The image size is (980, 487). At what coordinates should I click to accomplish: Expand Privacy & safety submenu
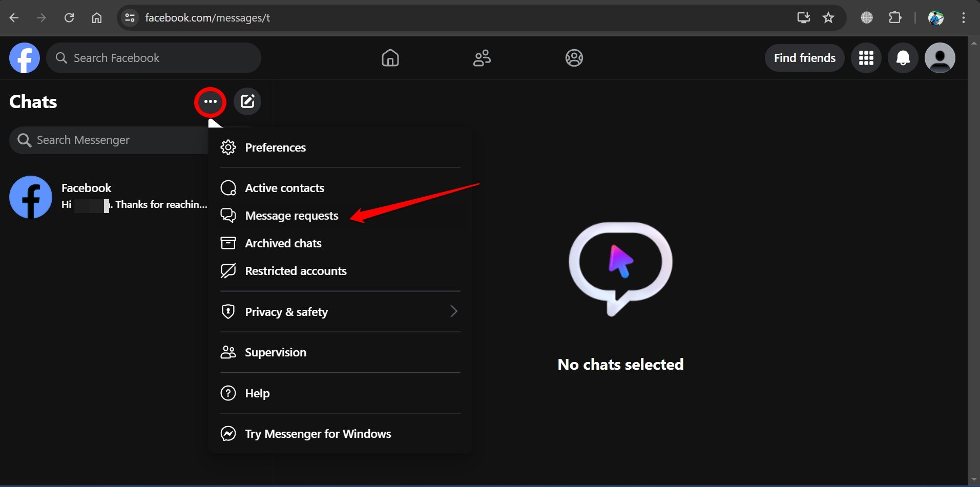(x=340, y=311)
